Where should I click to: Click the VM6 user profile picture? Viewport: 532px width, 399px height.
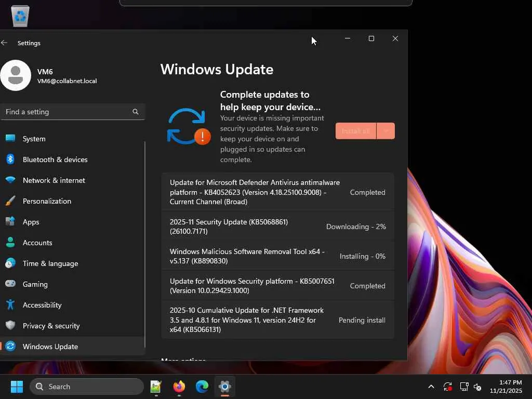click(16, 75)
